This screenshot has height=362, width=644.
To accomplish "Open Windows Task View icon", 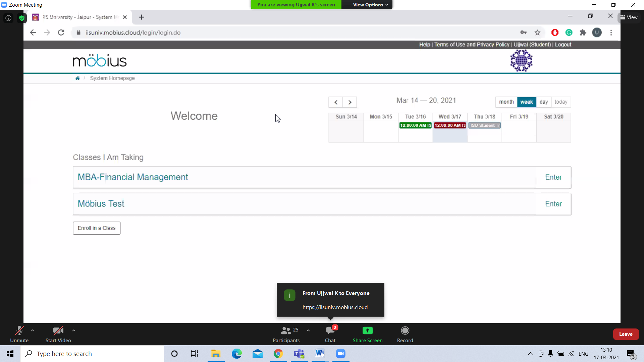I will [194, 354].
